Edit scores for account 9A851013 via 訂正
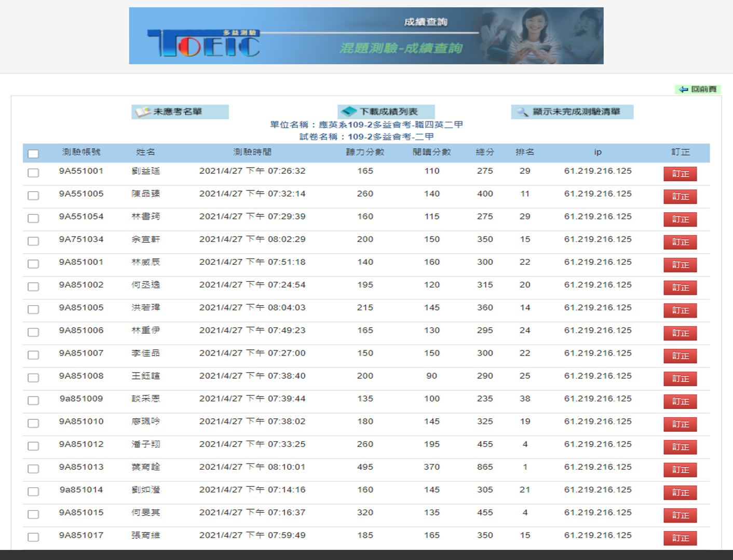The height and width of the screenshot is (560, 733). pyautogui.click(x=680, y=471)
